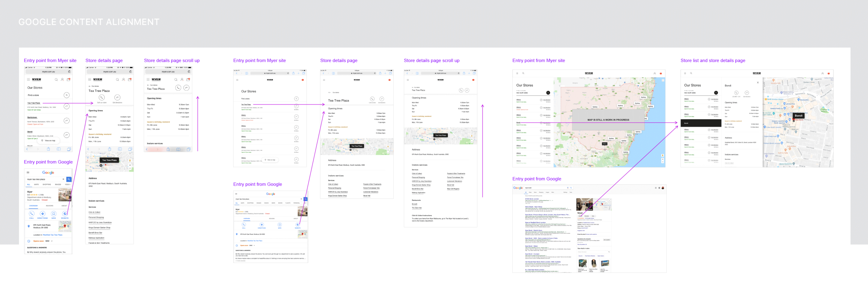Open Westfield Tea Tree Plaza link in phone Google
The height and width of the screenshot is (296, 868).
click(x=52, y=235)
